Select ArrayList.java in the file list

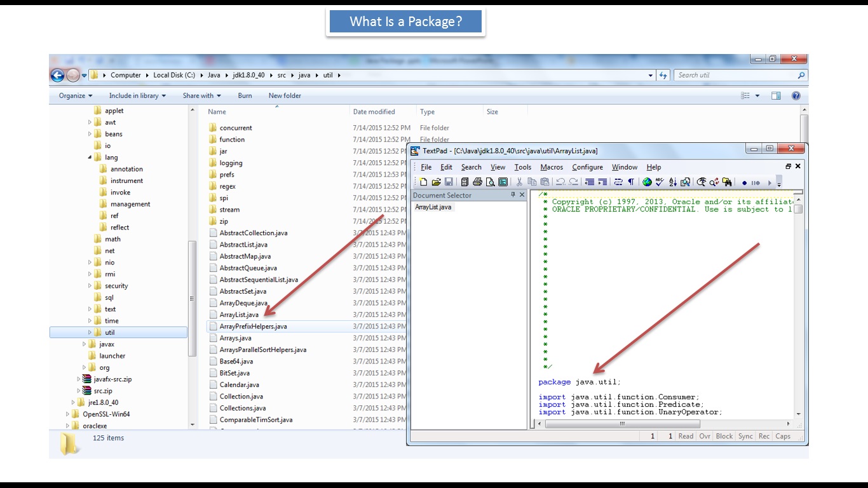coord(239,315)
